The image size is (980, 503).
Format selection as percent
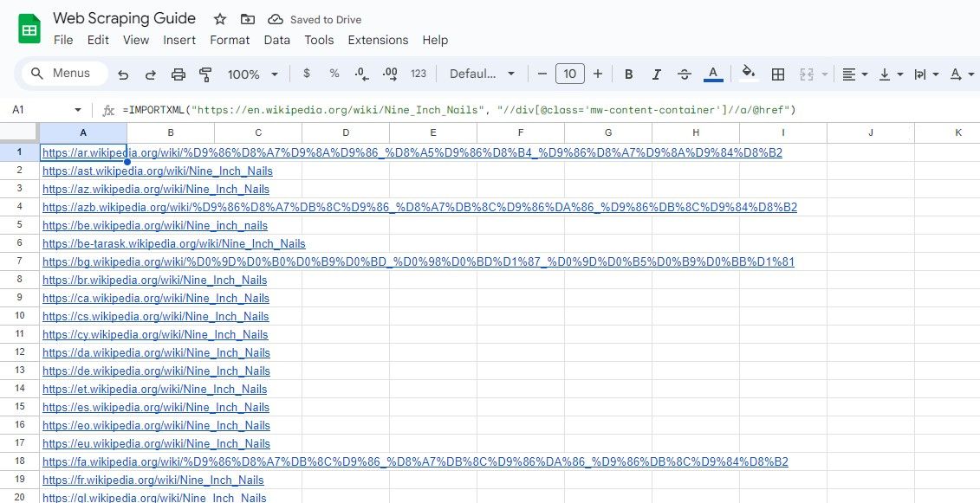click(x=334, y=74)
